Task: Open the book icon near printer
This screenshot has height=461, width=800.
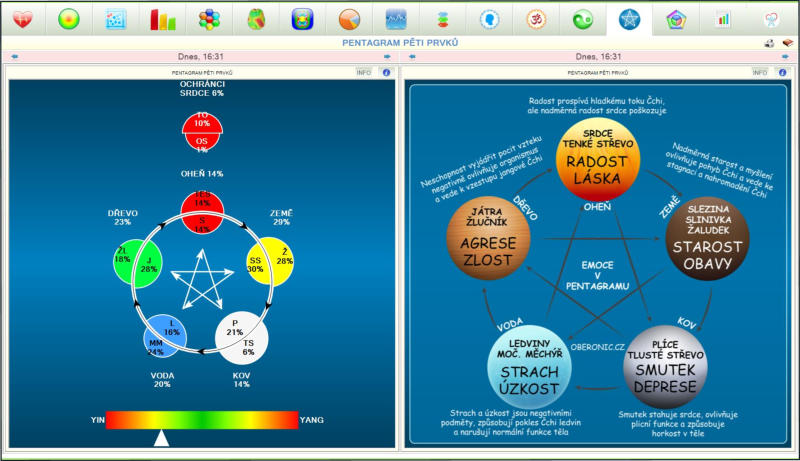Action: click(787, 43)
